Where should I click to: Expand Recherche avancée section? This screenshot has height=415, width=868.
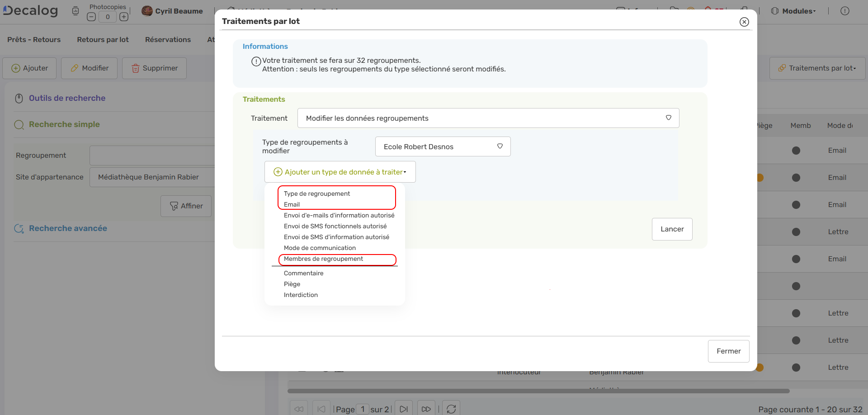coord(68,228)
